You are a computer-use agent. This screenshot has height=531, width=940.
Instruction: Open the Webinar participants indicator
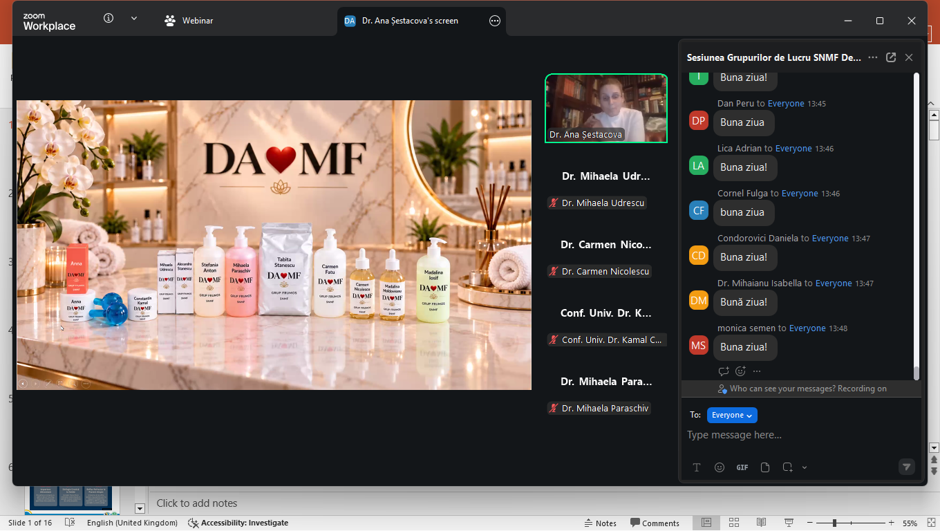coord(188,20)
